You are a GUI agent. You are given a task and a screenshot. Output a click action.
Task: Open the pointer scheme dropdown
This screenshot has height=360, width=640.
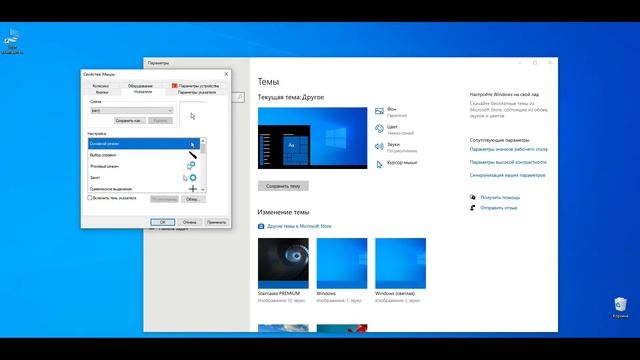point(132,111)
